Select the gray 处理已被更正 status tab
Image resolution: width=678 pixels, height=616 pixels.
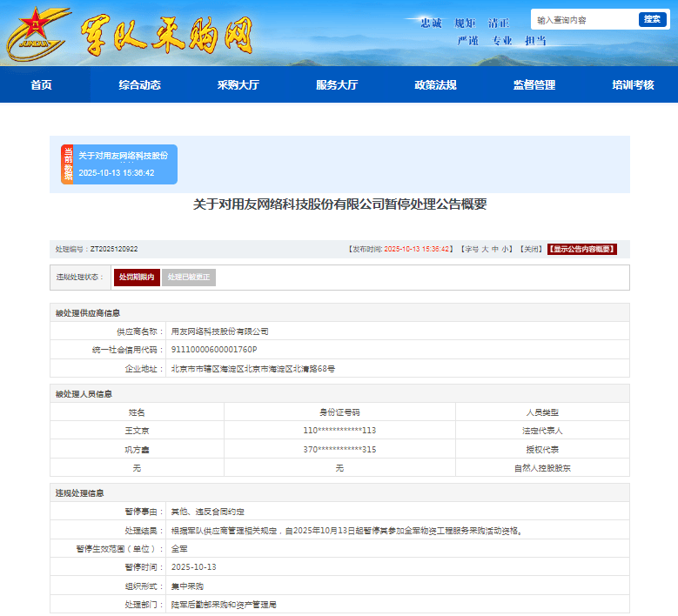188,278
